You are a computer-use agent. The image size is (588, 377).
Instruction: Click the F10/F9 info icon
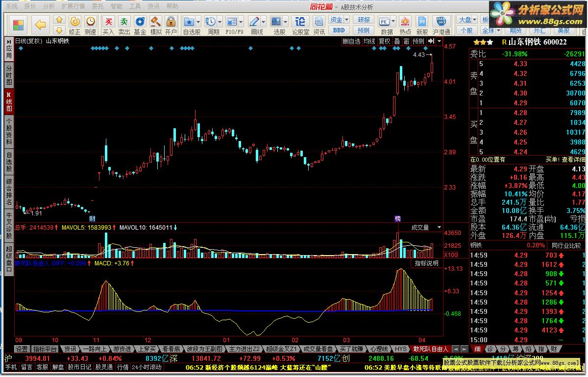coord(232,22)
